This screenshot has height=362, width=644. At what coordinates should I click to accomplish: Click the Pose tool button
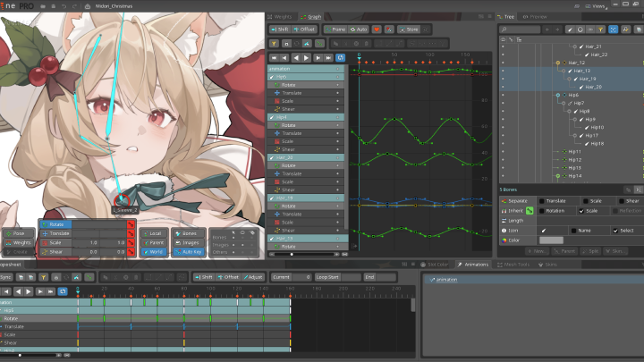click(18, 233)
